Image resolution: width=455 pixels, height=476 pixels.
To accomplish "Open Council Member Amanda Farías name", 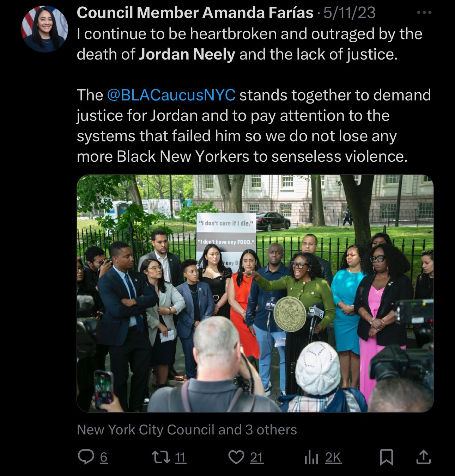I will pyautogui.click(x=195, y=13).
